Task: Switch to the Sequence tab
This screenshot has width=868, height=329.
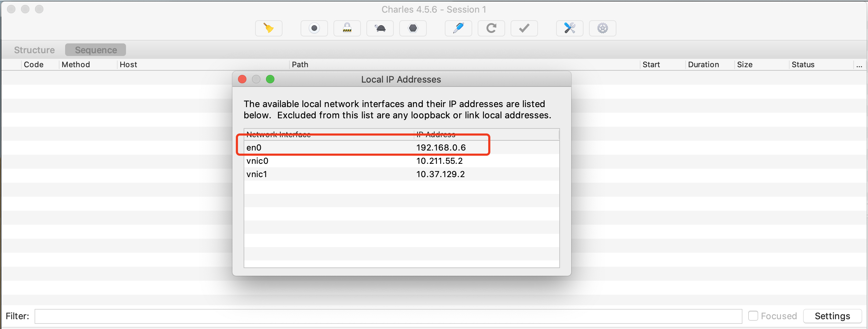Action: click(96, 50)
